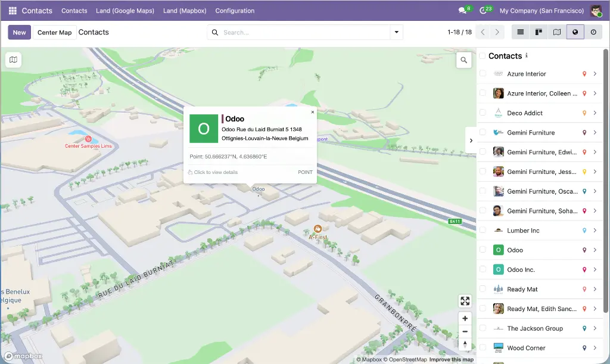This screenshot has width=610, height=364.
Task: Toggle fullscreen map mode
Action: click(x=465, y=301)
